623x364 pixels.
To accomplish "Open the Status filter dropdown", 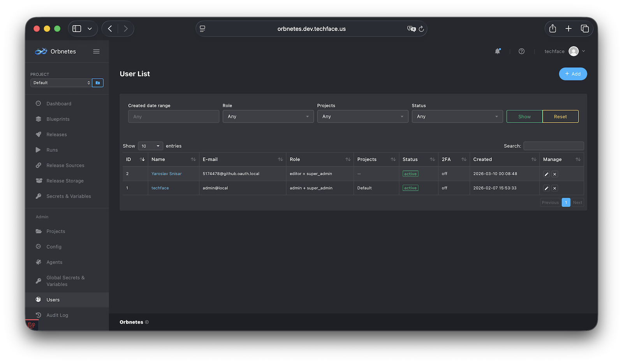I will (x=457, y=116).
